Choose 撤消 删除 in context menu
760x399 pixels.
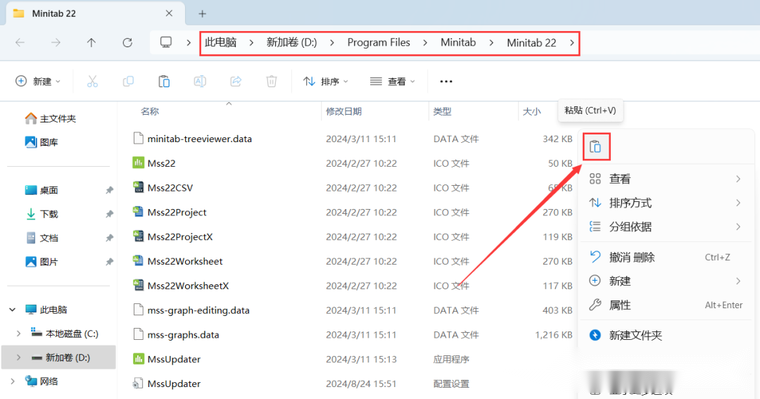(665, 257)
